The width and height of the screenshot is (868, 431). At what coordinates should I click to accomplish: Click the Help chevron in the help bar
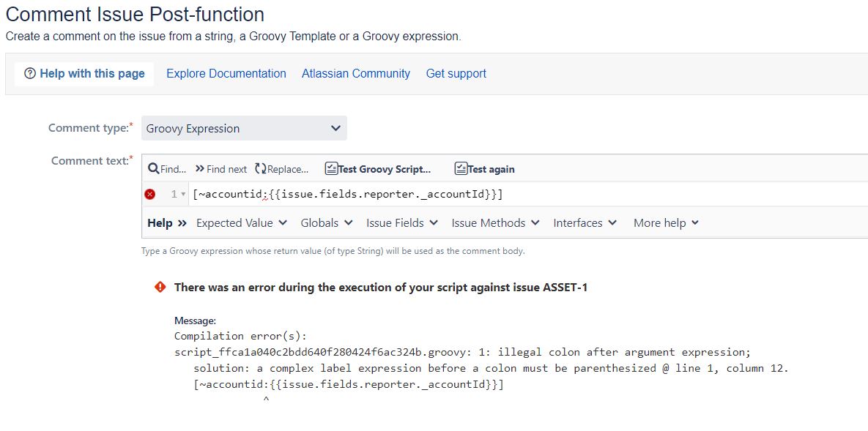tap(181, 222)
